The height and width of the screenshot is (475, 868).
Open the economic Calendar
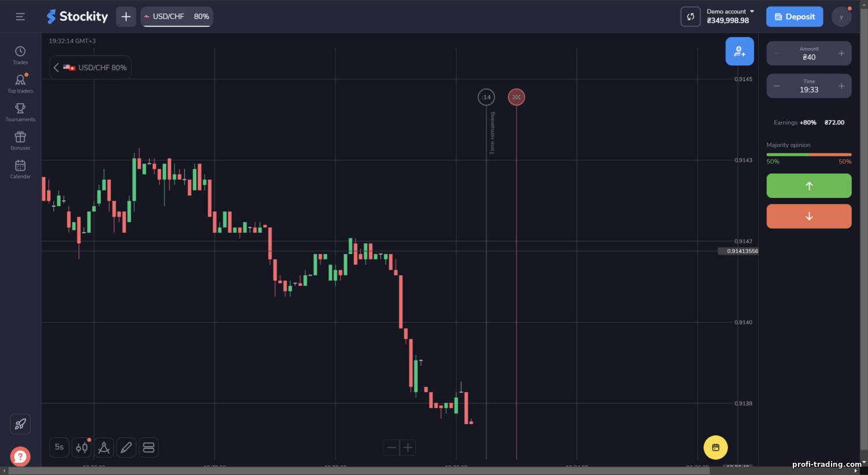[x=20, y=169]
